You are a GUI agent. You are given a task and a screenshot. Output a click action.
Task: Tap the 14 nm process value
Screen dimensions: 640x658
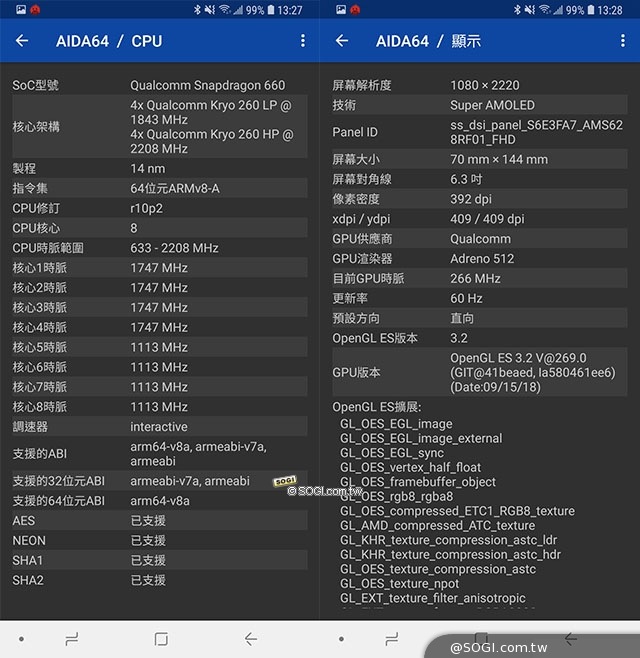[x=148, y=169]
